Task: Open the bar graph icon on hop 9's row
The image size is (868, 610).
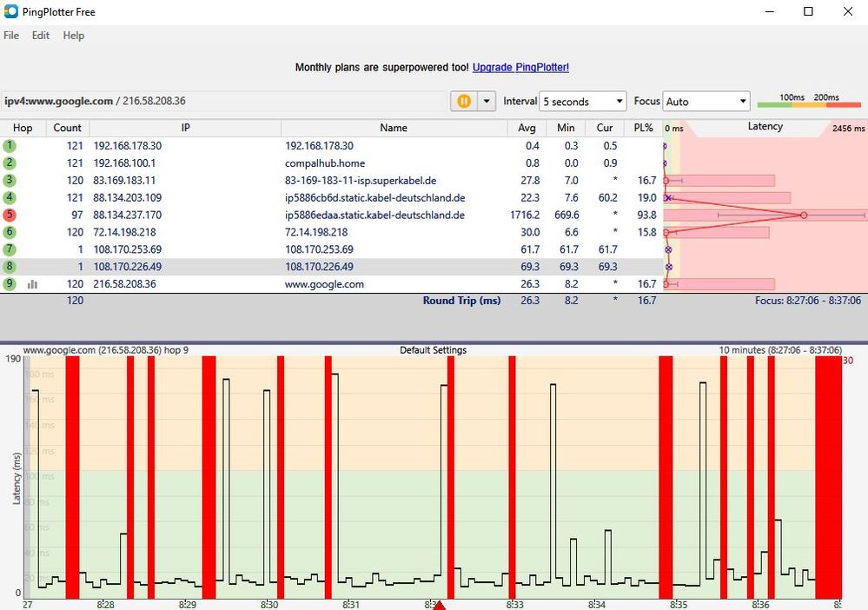Action: point(33,284)
